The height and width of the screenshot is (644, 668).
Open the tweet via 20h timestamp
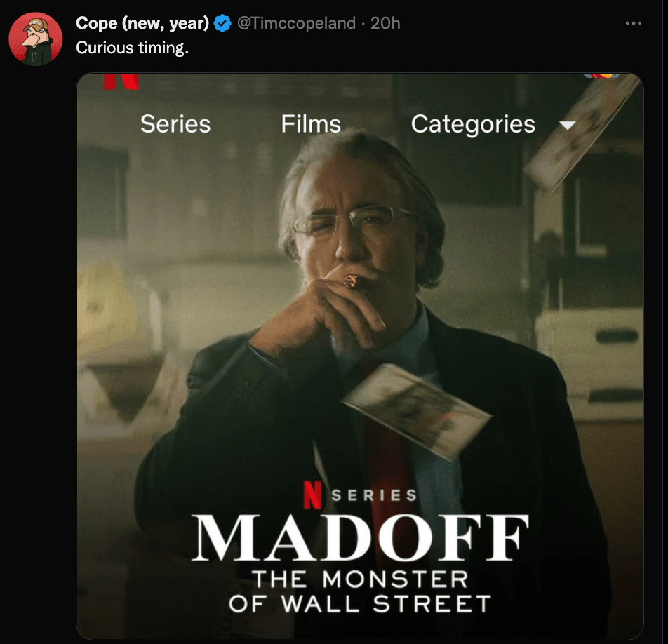pos(385,23)
